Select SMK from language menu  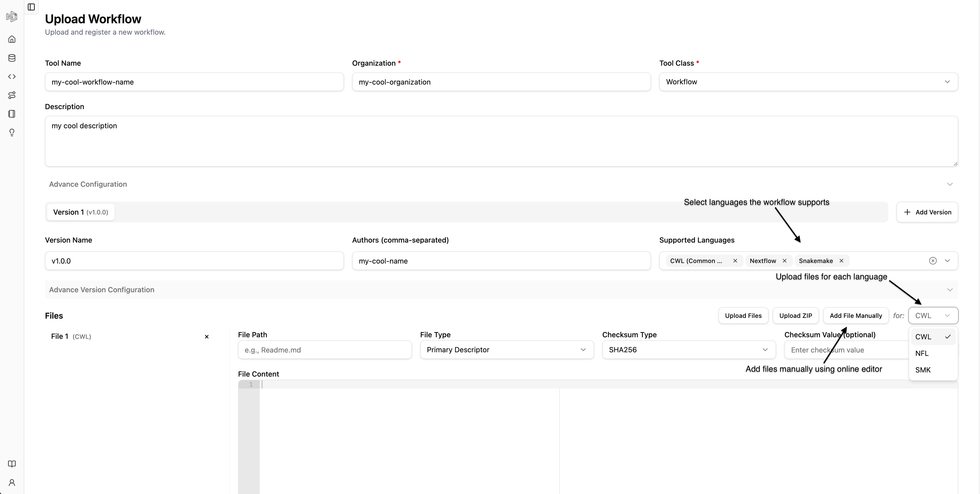point(923,370)
